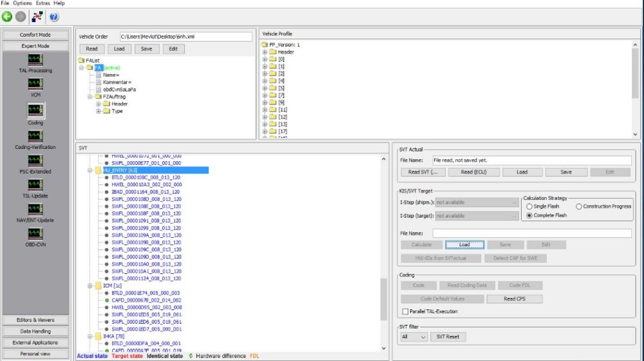
Task: Enable Parallel TAL-Execution checkbox
Action: coord(404,311)
